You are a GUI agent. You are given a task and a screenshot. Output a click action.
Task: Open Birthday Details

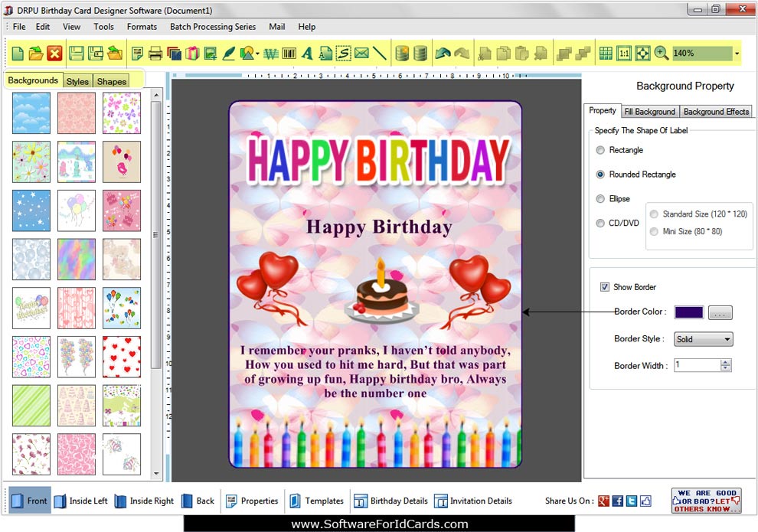(390, 501)
